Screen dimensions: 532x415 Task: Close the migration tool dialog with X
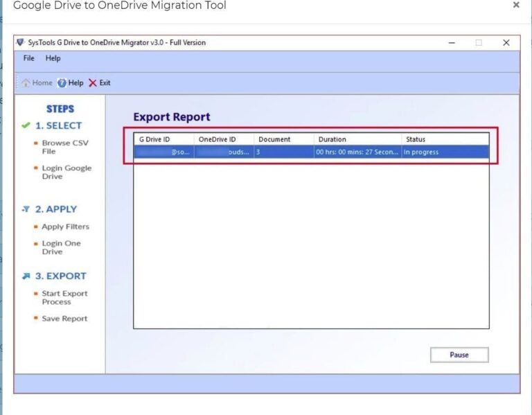[515, 6]
